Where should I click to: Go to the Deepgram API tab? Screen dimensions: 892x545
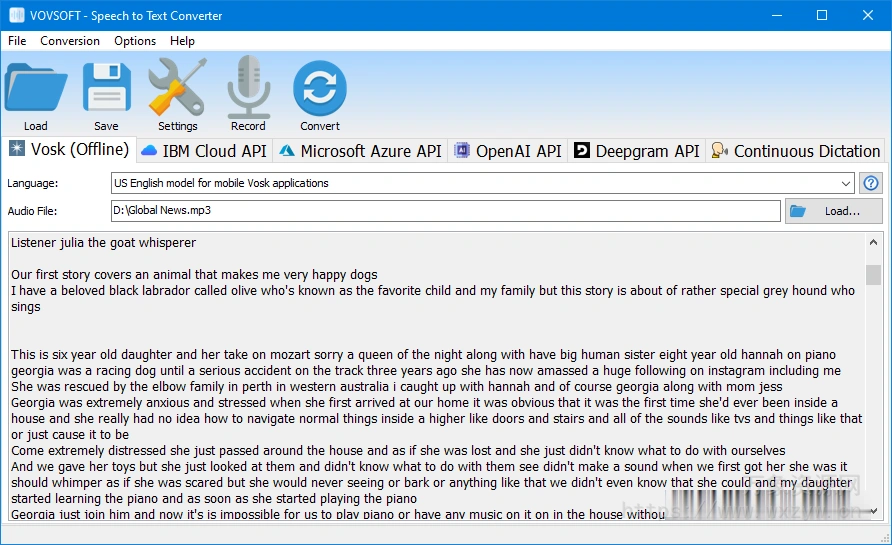pos(636,151)
